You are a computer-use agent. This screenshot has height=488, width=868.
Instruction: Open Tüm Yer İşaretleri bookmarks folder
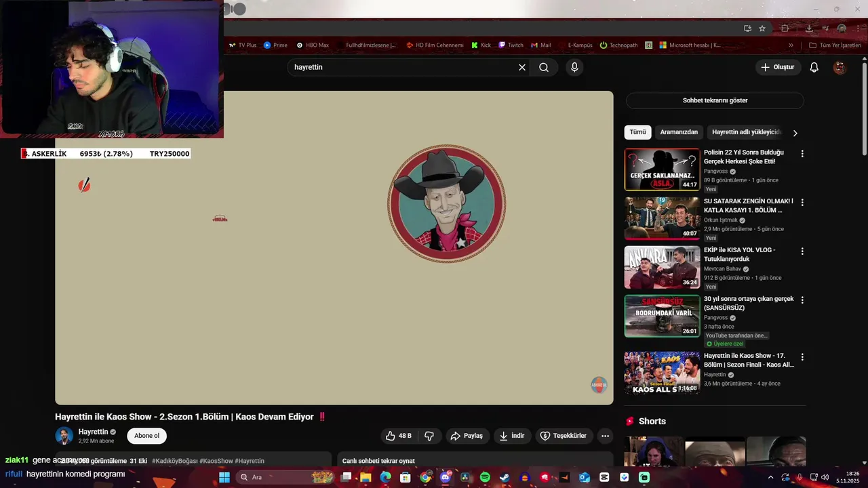click(x=835, y=45)
